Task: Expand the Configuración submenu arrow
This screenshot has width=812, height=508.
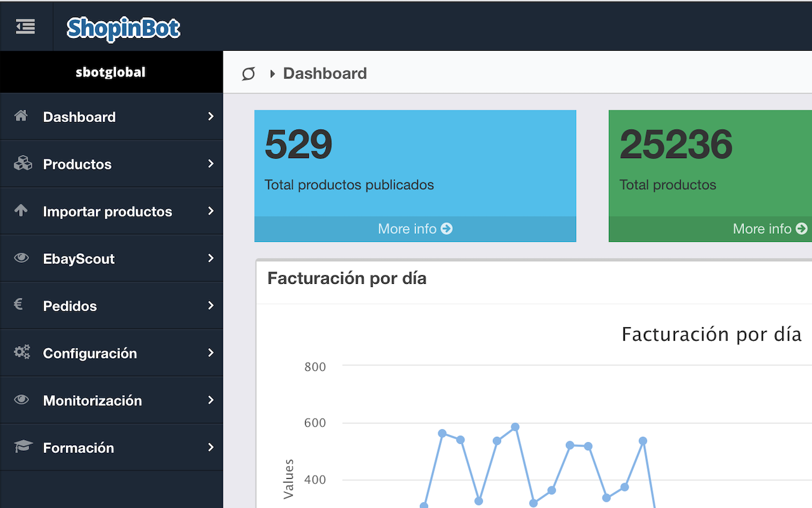Action: click(211, 353)
